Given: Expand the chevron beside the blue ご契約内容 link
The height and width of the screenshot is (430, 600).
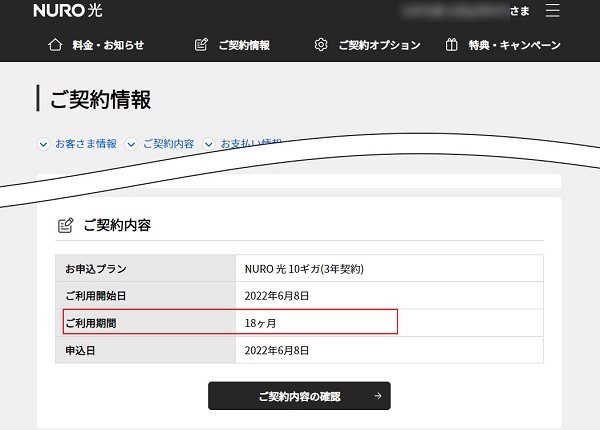Looking at the screenshot, I should coord(131,144).
